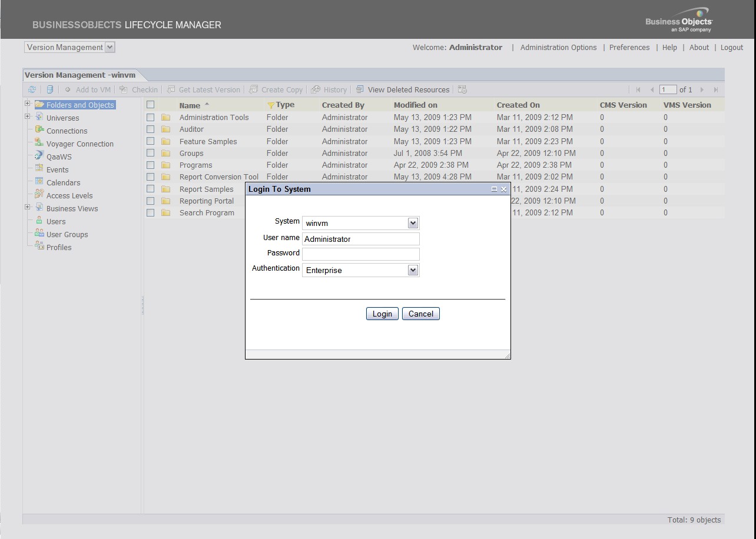Click the Calendars icon in tree

(x=39, y=181)
